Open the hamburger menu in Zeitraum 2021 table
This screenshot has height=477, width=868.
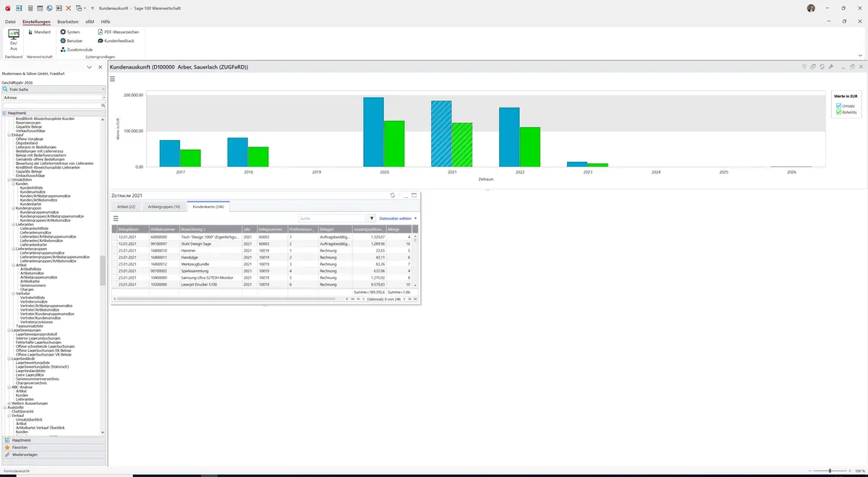116,218
